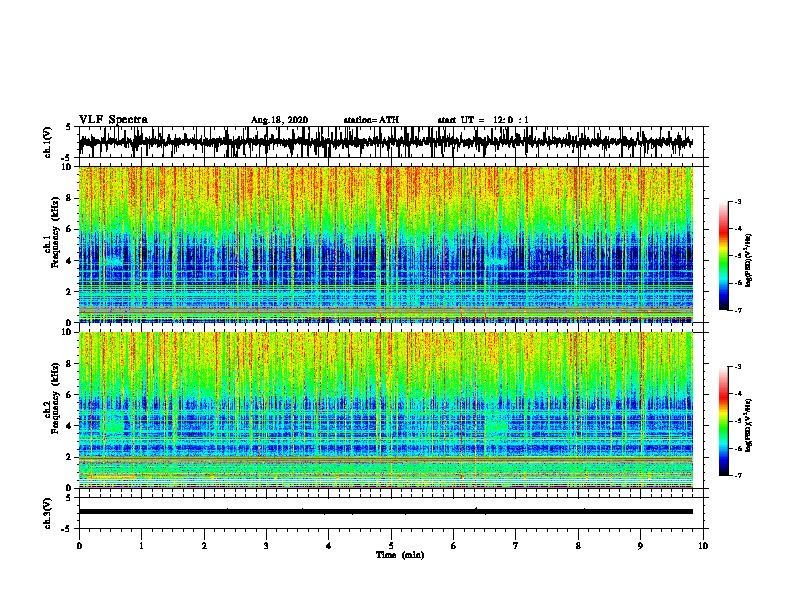This screenshot has height=612, width=792.
Task: Click the ch.1 PSD color scale bar
Action: tap(723, 256)
